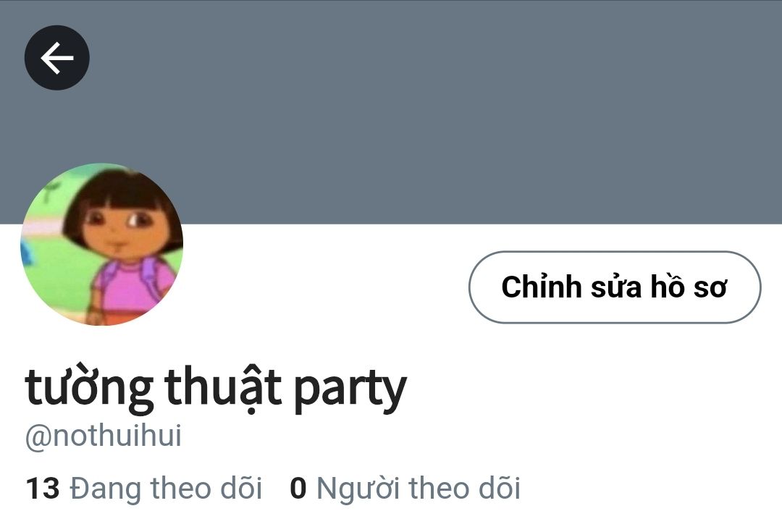Open the gray header banner image
Image resolution: width=782 pixels, height=532 pixels.
(391, 112)
